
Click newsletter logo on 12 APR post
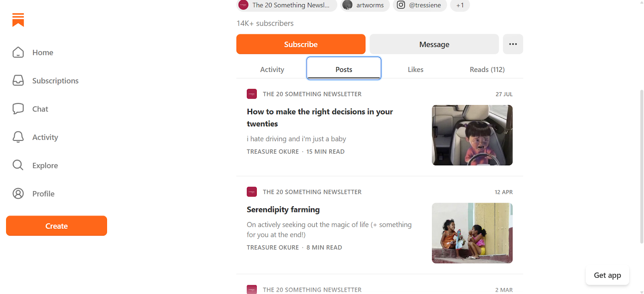tap(252, 192)
